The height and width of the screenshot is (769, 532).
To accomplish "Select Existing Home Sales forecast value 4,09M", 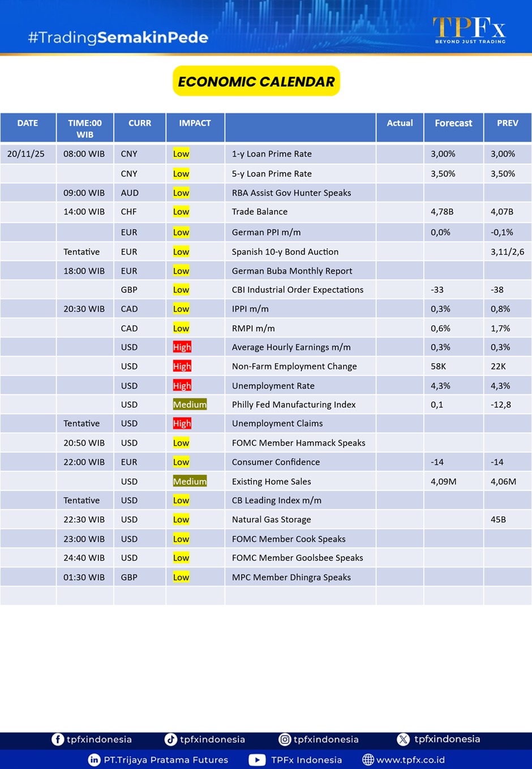I will [443, 481].
